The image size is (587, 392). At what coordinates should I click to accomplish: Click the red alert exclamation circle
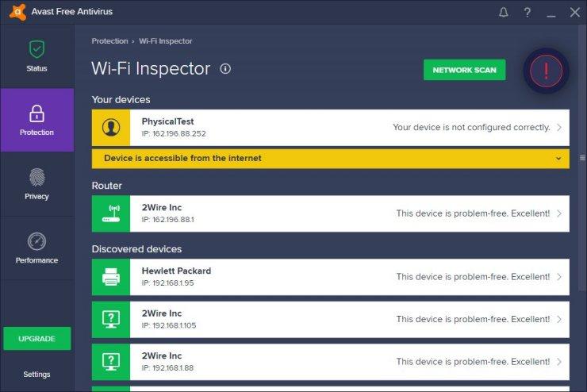546,71
